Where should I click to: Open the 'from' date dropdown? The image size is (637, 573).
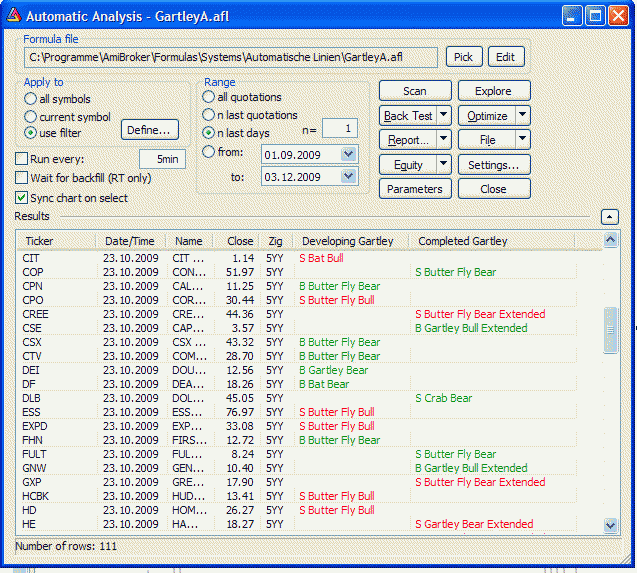coord(347,154)
